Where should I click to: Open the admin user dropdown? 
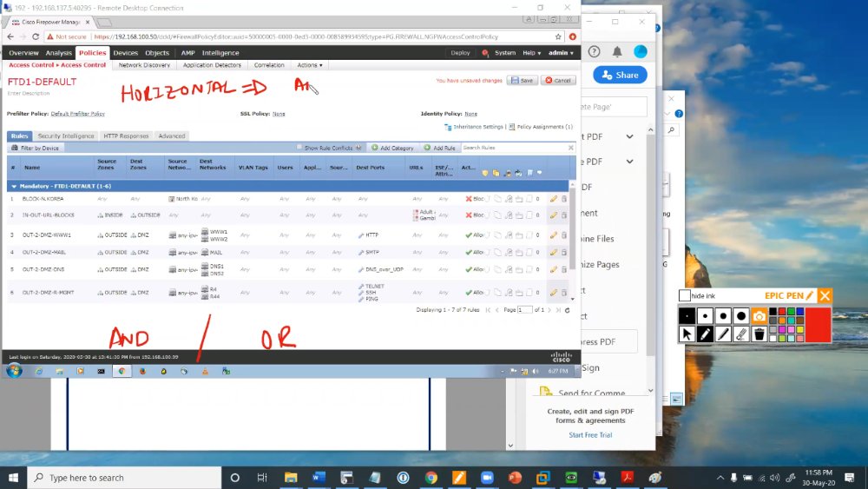(561, 53)
